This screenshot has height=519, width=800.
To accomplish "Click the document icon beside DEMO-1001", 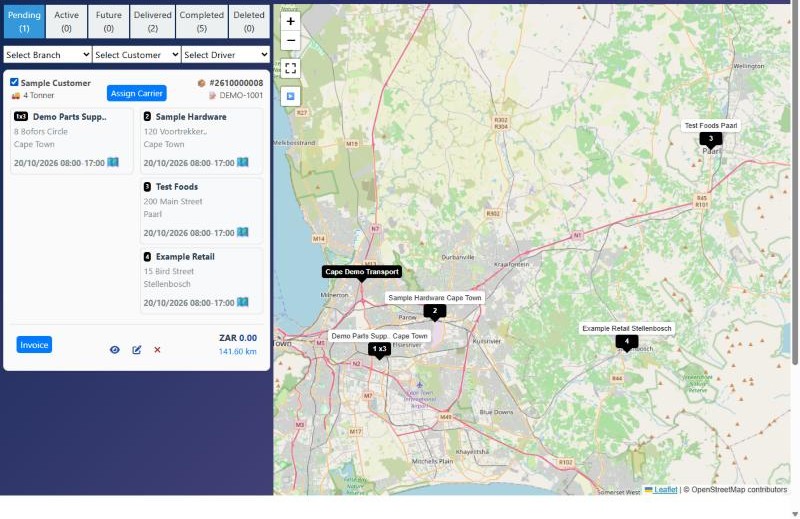I will tap(212, 95).
